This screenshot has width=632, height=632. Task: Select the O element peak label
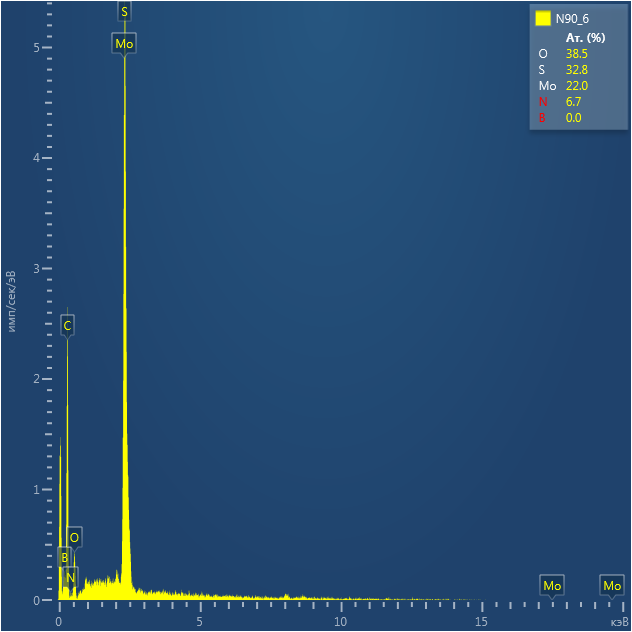(74, 538)
